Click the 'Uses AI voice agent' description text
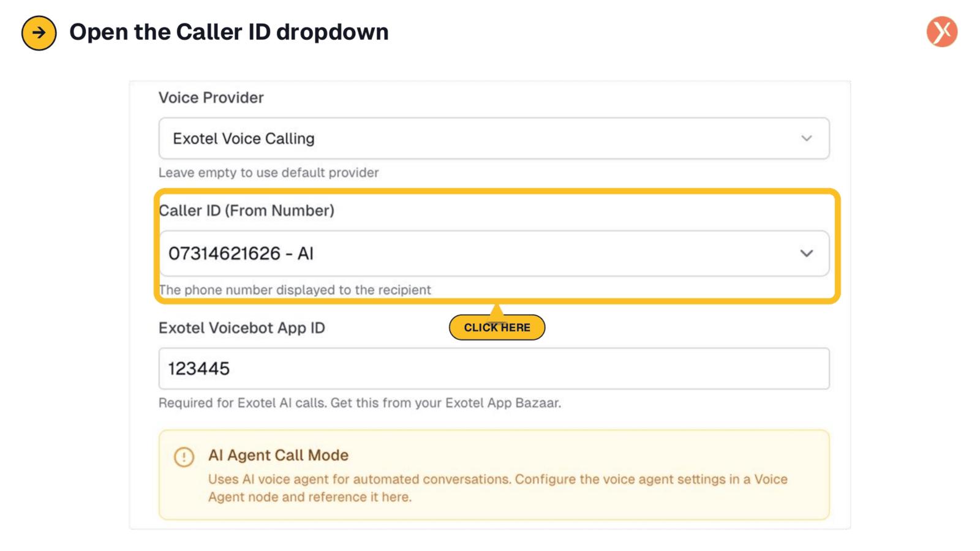Image resolution: width=980 pixels, height=551 pixels. tap(497, 488)
